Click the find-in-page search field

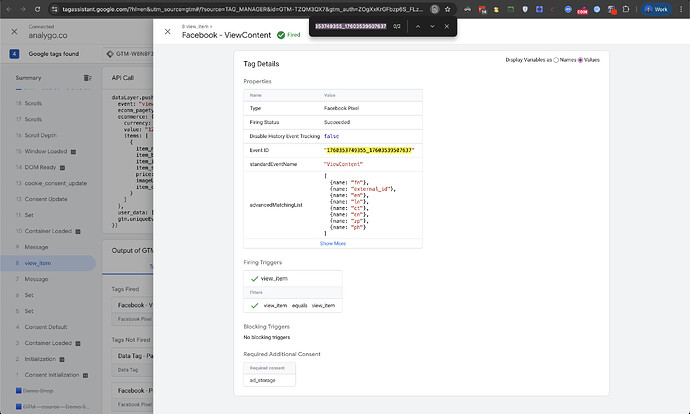tap(351, 26)
